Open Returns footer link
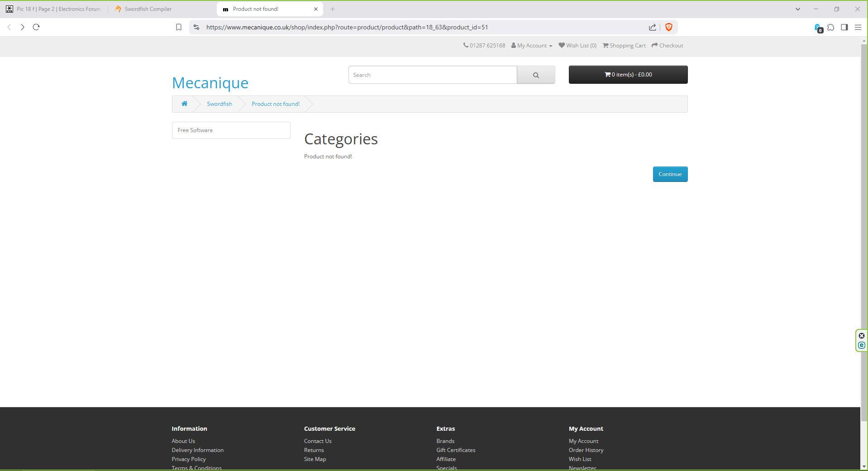 314,450
